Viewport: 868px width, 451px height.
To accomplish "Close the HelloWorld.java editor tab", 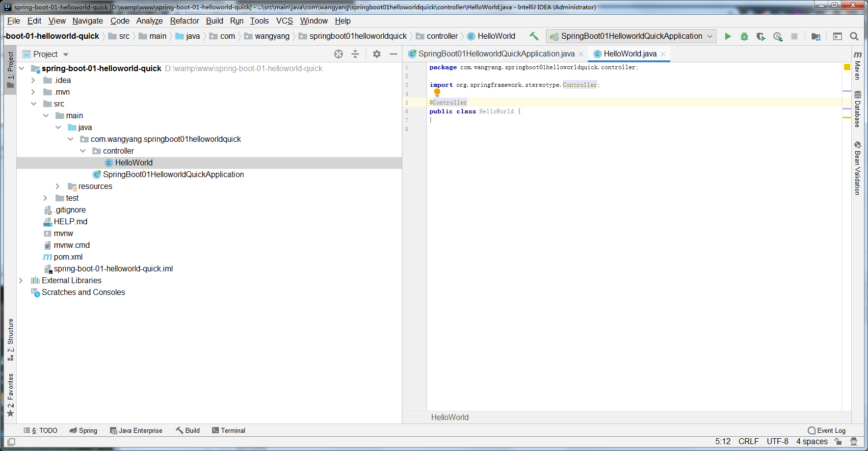I will click(x=663, y=54).
